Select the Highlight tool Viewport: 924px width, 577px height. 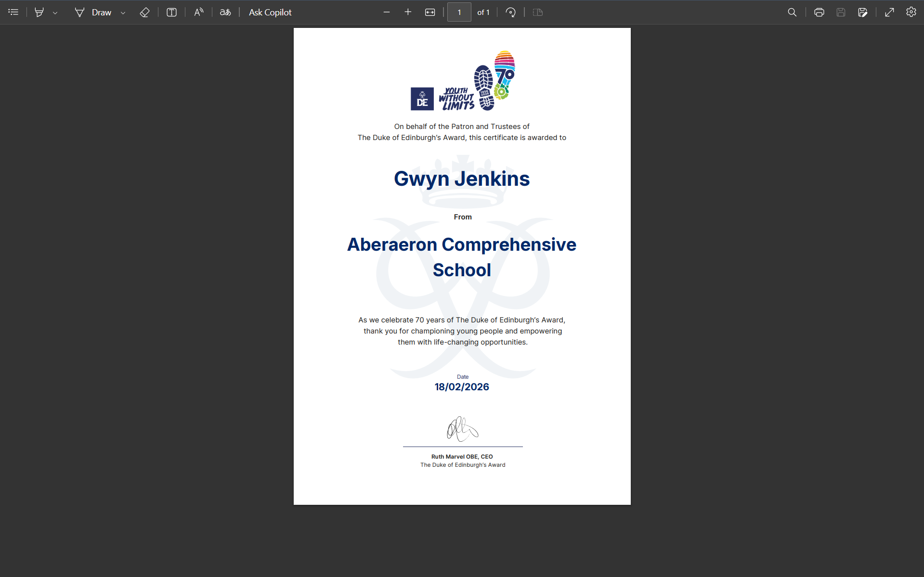pyautogui.click(x=39, y=13)
